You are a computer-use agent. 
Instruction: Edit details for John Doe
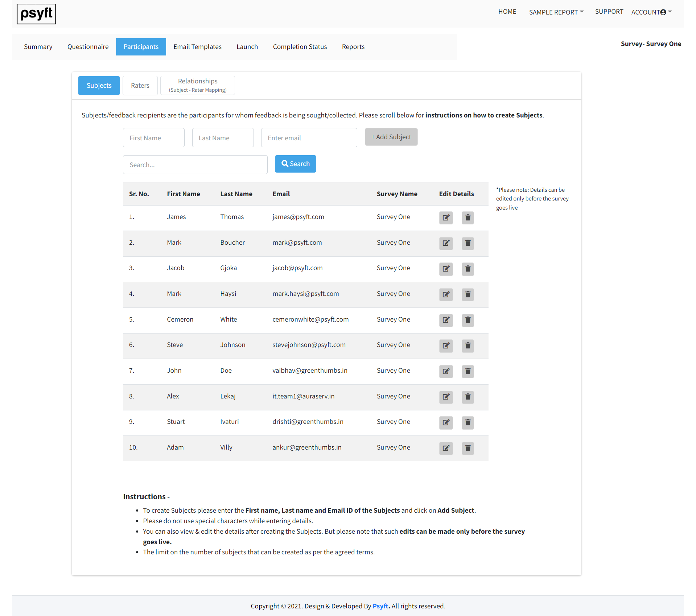pyautogui.click(x=446, y=372)
